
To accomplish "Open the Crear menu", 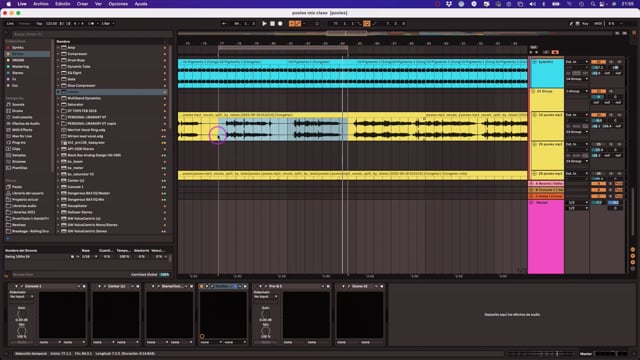I will [x=82, y=4].
